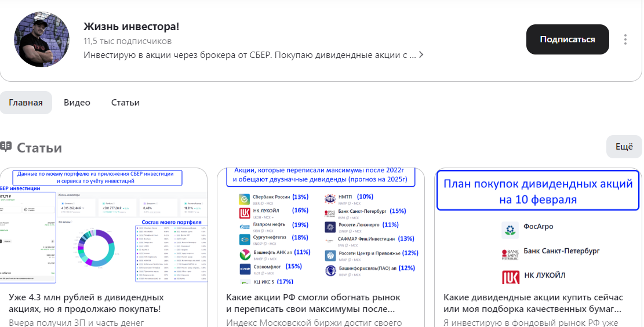The width and height of the screenshot is (644, 327).
Task: Switch to the Статьи tab
Action: pos(125,102)
